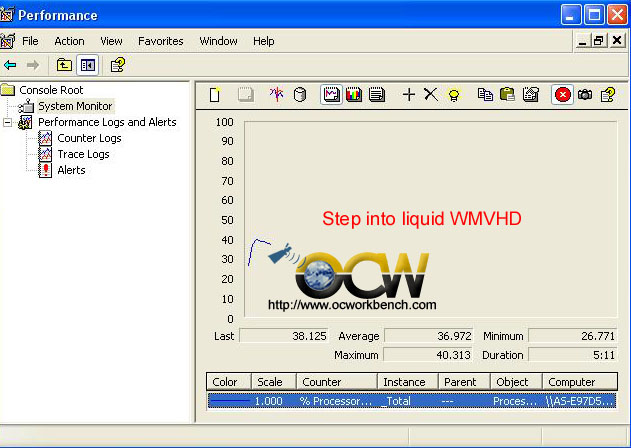Viewport: 631px width, 448px height.
Task: Click the Performance icon in menu bar
Action: coord(8,41)
